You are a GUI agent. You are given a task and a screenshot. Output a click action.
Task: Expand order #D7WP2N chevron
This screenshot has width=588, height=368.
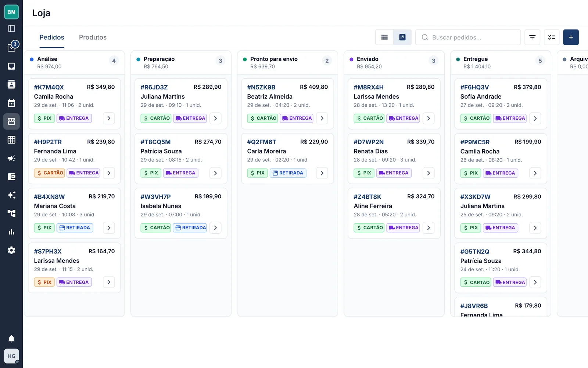point(429,173)
